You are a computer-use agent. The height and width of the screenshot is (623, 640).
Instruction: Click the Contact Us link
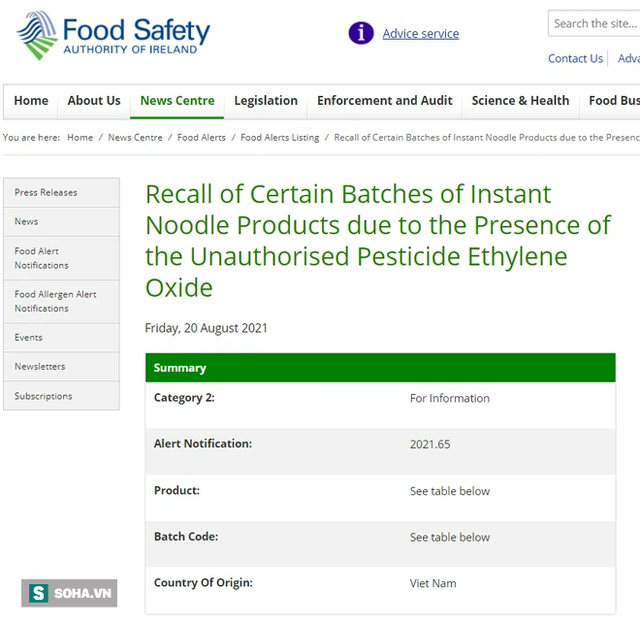pyautogui.click(x=575, y=59)
